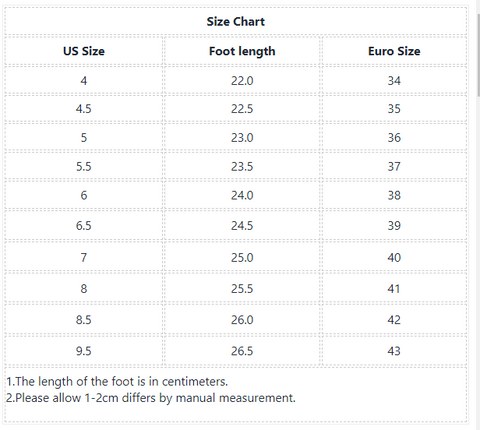The width and height of the screenshot is (480, 430).
Task: Select Euro size 34 cell
Action: (394, 80)
